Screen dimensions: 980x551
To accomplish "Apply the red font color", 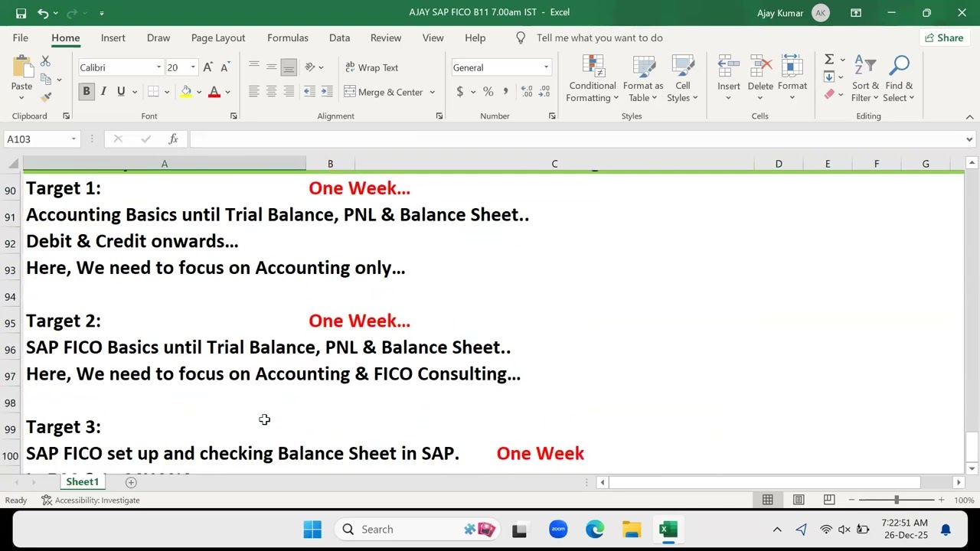I will pyautogui.click(x=214, y=92).
